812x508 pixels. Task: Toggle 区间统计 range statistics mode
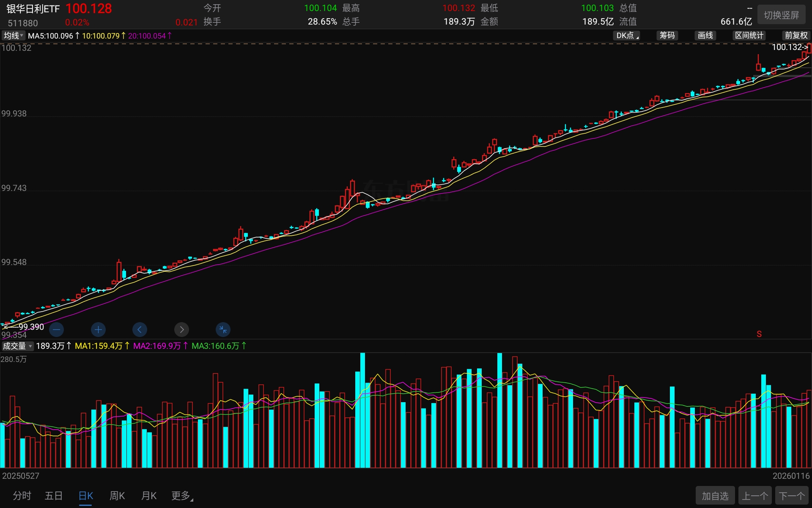749,36
